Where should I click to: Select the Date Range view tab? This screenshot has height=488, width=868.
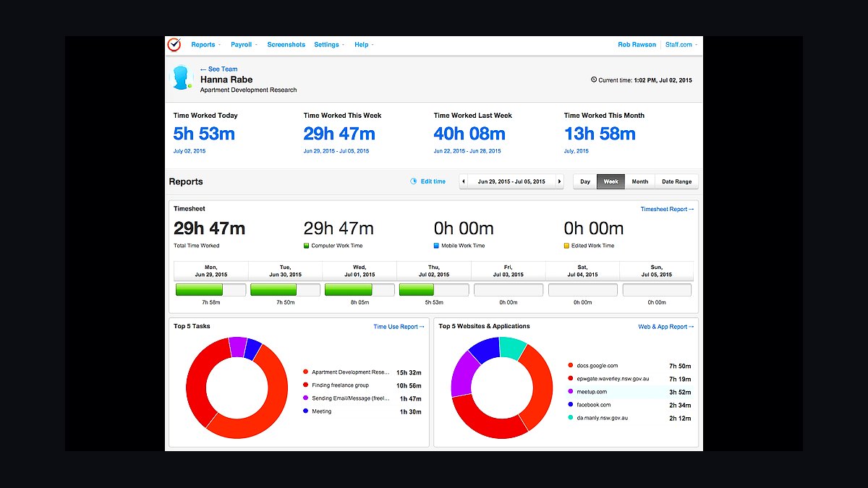click(677, 181)
